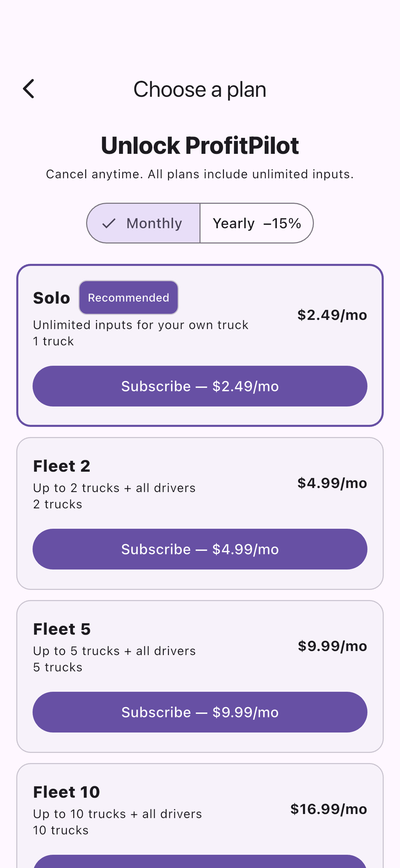Screen dimensions: 400x868
Task: Click the $16.99/mo price label
Action: coord(329,809)
